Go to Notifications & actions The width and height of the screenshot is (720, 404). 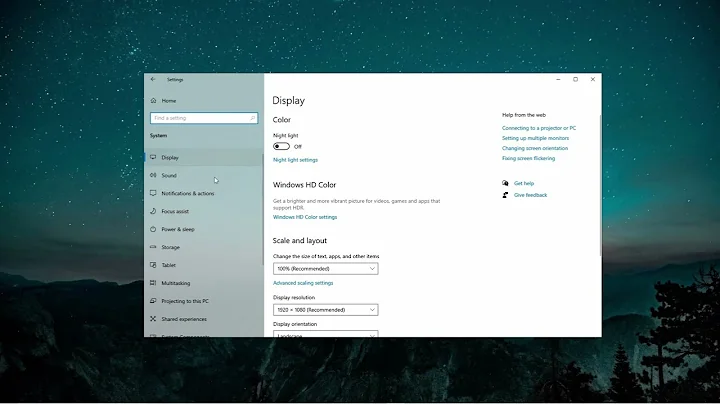204,193
